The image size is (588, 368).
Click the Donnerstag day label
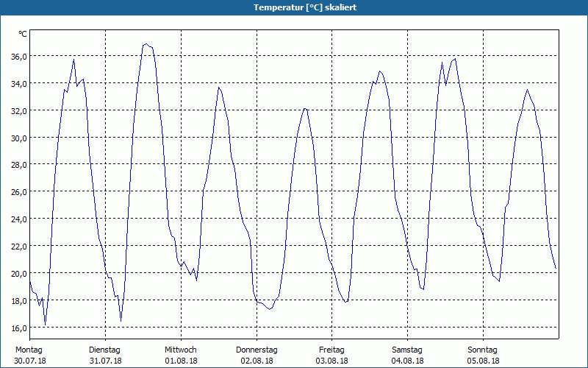(x=257, y=350)
